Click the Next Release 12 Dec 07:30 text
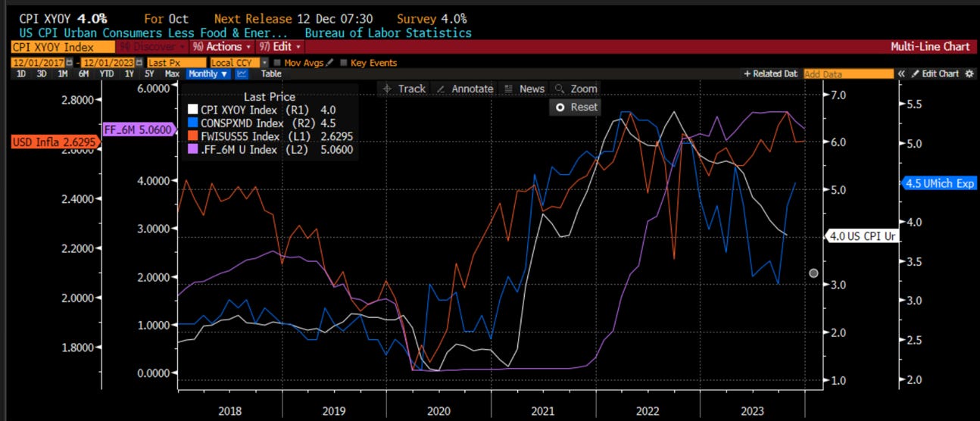 point(295,18)
